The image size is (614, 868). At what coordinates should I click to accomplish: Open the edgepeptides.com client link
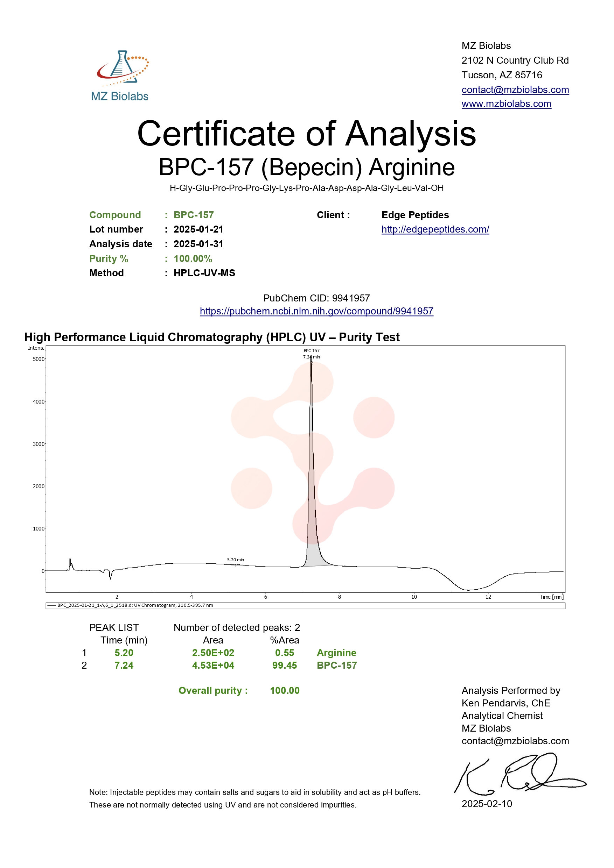coord(435,229)
